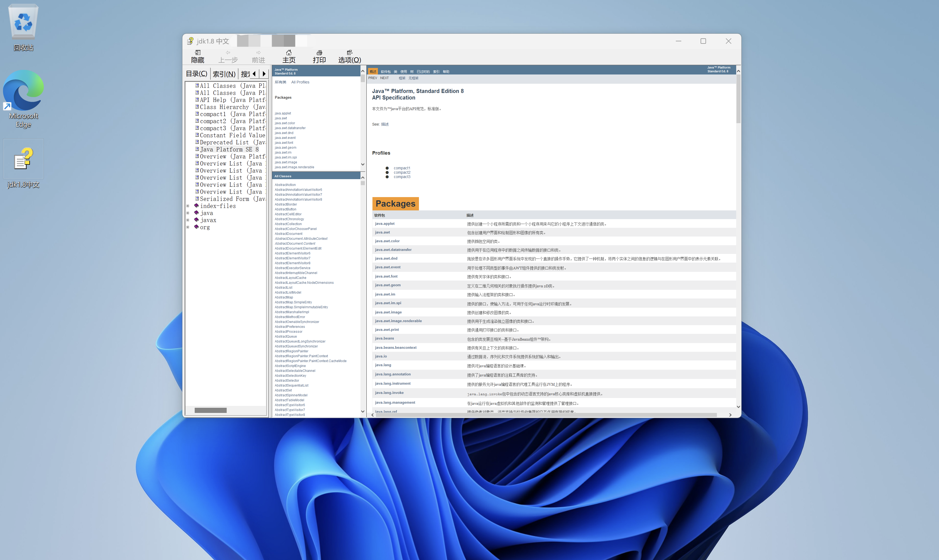Open java.beans.beancontext package link
The height and width of the screenshot is (560, 939).
click(395, 347)
